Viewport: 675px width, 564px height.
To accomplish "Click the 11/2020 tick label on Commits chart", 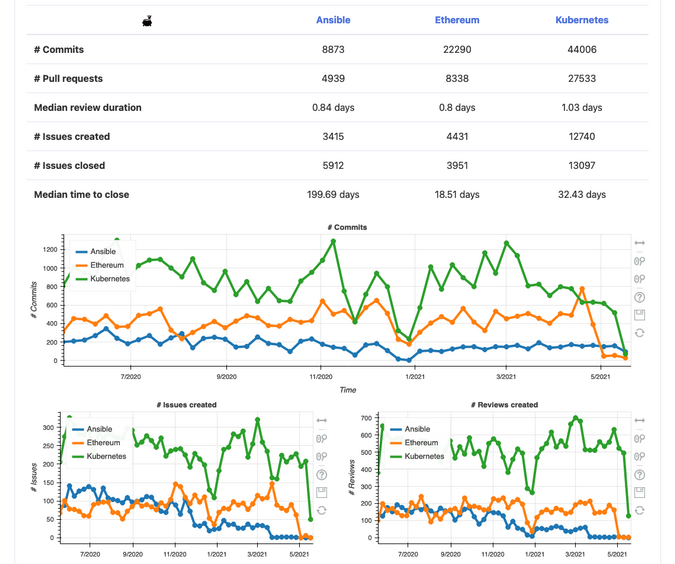I will (x=321, y=377).
